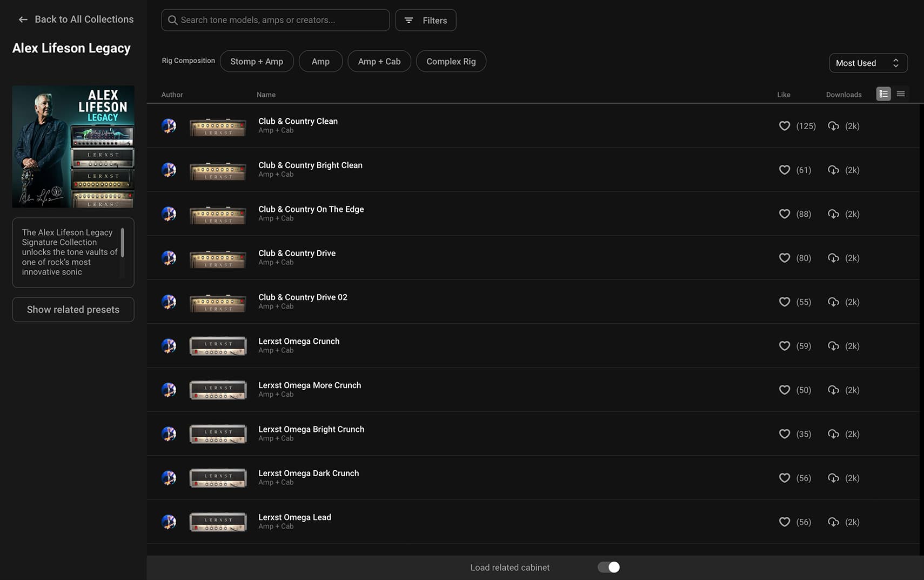
Task: Favorite Lerxst Omega Crunch (59) with heart
Action: (x=785, y=346)
